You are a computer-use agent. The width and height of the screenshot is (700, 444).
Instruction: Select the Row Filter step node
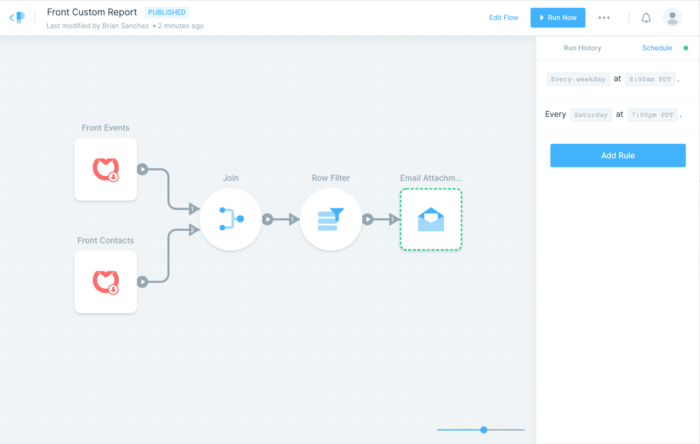tap(331, 219)
